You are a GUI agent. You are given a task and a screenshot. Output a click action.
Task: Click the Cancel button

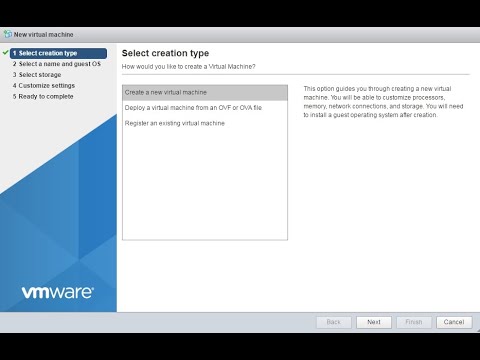pos(454,322)
